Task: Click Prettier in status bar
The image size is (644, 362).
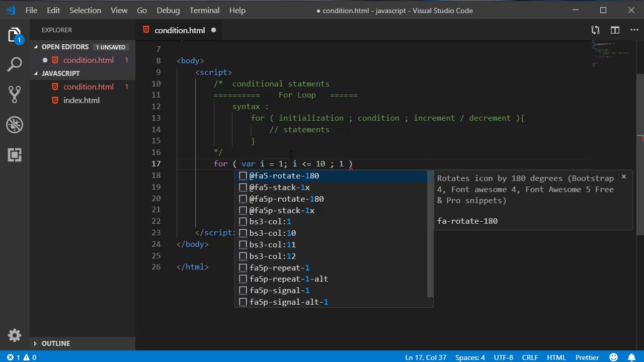Action: [x=587, y=357]
